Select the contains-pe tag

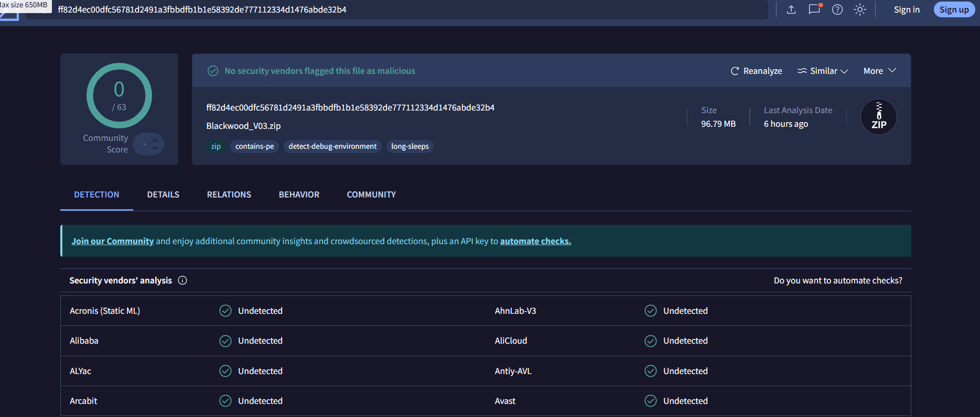point(254,146)
